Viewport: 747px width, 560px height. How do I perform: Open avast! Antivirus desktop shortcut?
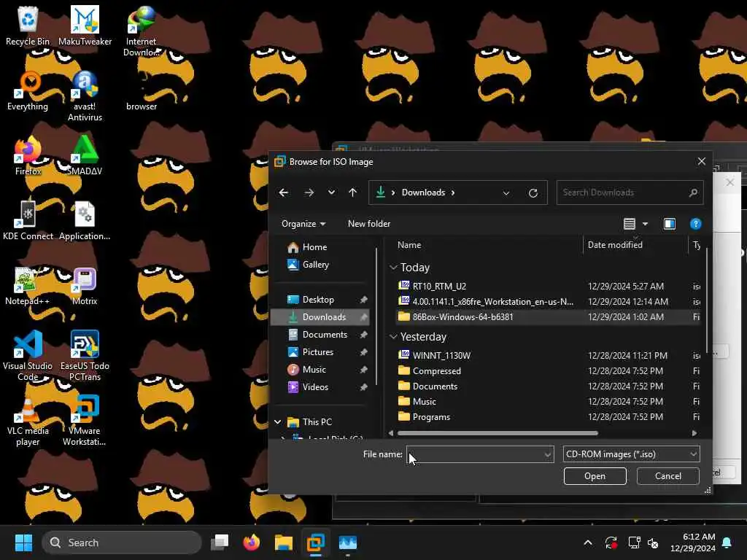point(85,96)
